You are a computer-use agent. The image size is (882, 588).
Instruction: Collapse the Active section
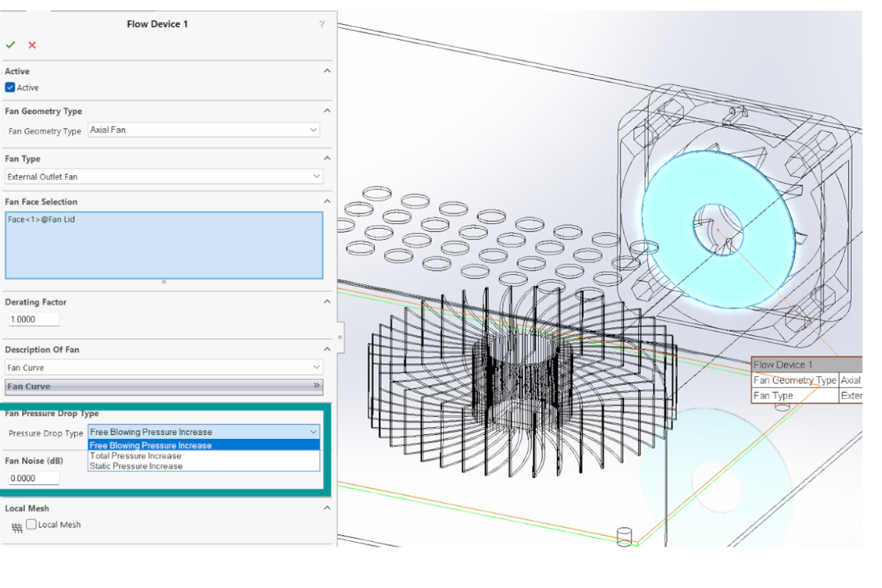coord(327,71)
